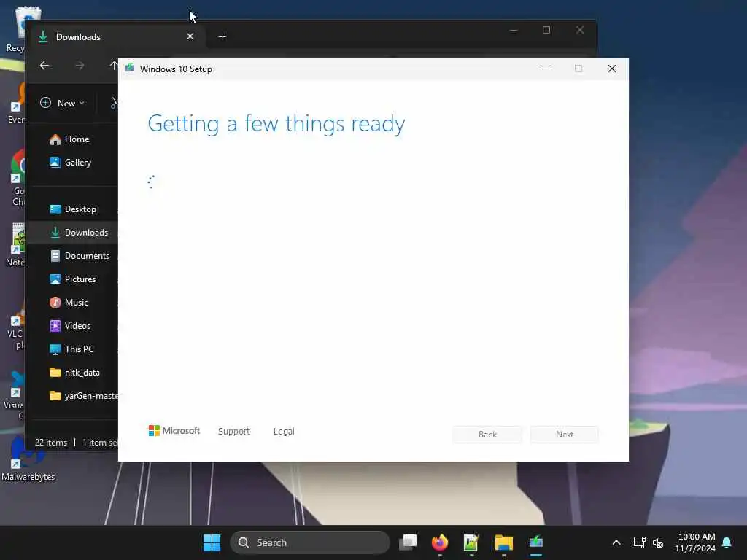
Task: Show hidden system tray icons
Action: click(x=616, y=542)
